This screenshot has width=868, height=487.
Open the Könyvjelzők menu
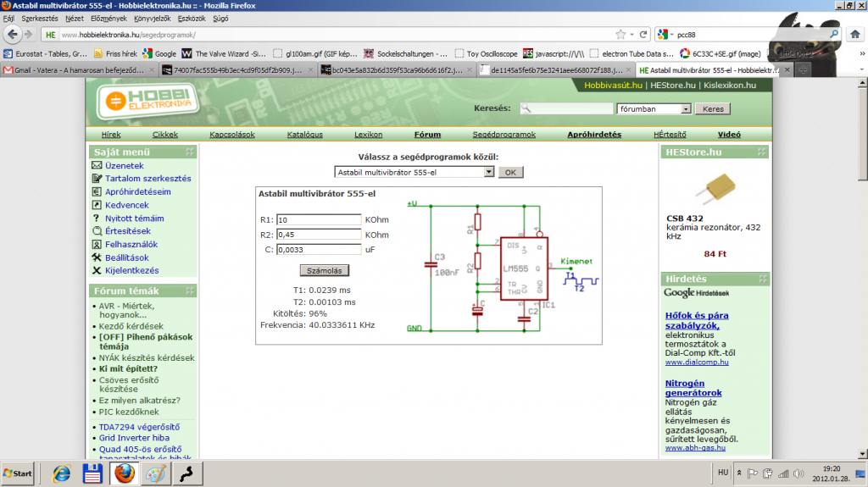point(153,19)
